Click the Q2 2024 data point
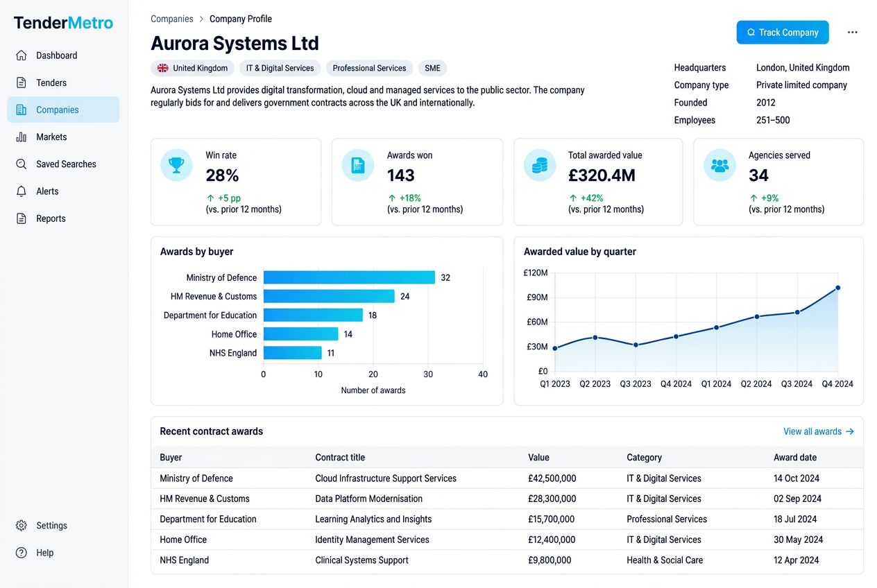877x588 pixels. coord(757,317)
